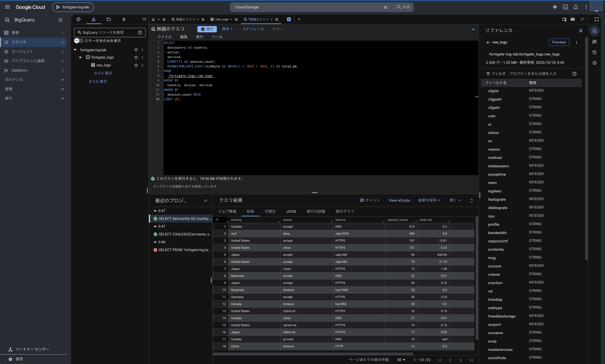This screenshot has height=364, width=605.
Task: Toggle show starred only switch
Action: tap(79, 41)
